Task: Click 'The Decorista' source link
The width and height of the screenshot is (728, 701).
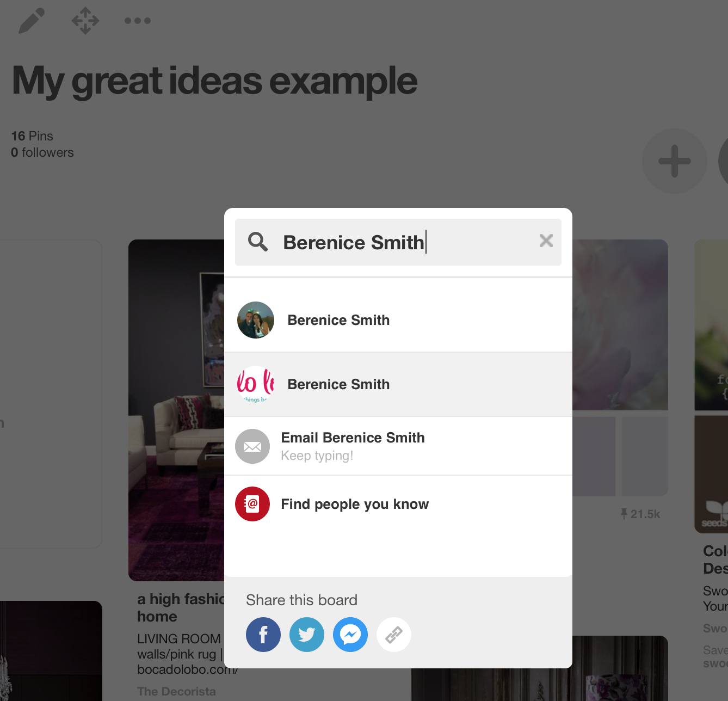Action: (x=176, y=691)
